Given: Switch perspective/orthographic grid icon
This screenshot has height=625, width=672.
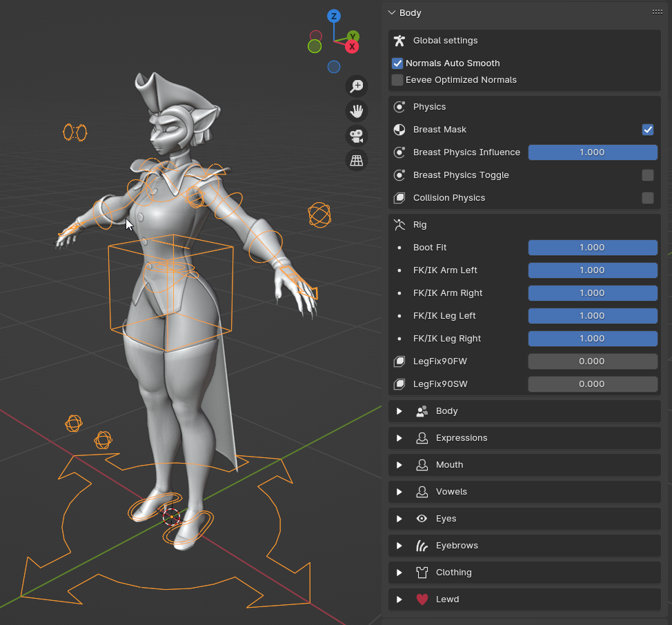Looking at the screenshot, I should click(357, 161).
